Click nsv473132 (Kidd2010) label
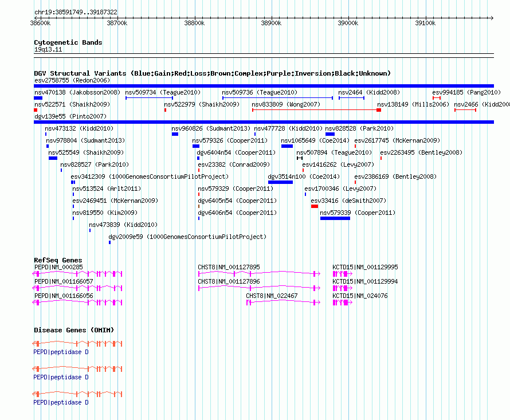 click(x=79, y=128)
